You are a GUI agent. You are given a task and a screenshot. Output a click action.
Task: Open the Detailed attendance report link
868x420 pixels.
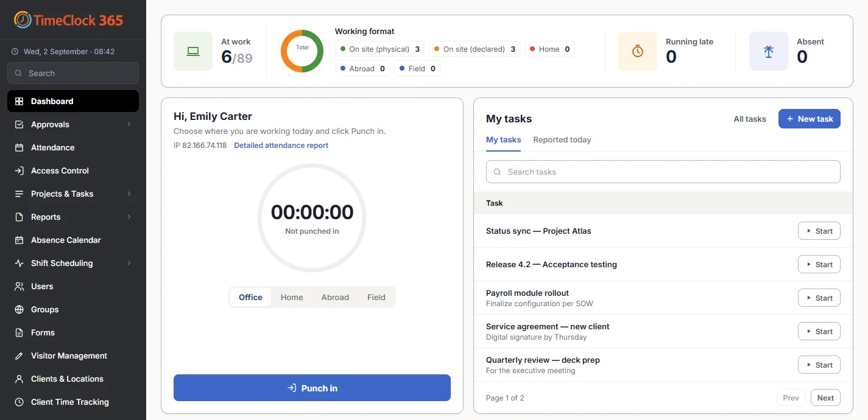pyautogui.click(x=281, y=145)
